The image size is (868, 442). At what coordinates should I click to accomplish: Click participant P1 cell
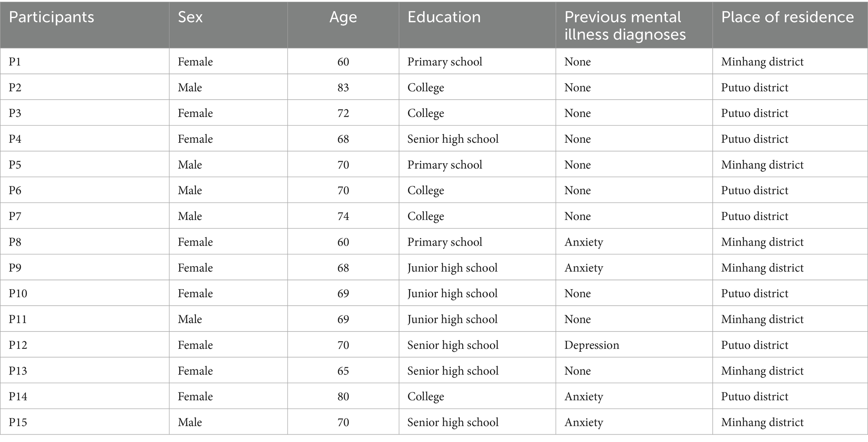15,62
